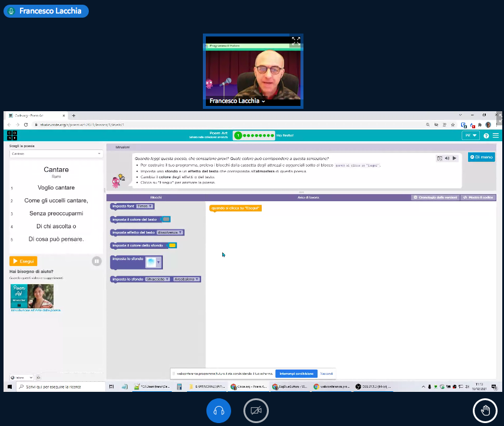Image resolution: width=504 pixels, height=426 pixels.
Task: Select the 'quando si clicca su Esegui' block
Action: 235,208
